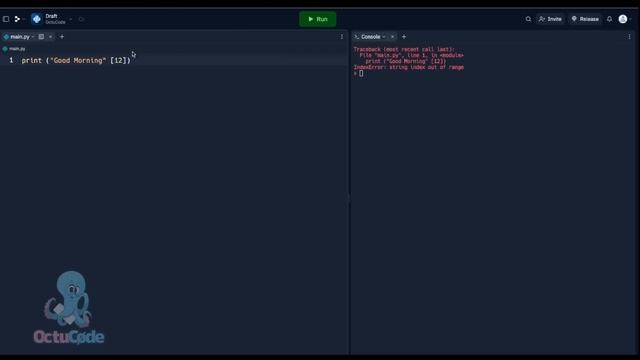Screen dimensions: 640x360
Task: Close the main.py tab
Action: point(50,37)
